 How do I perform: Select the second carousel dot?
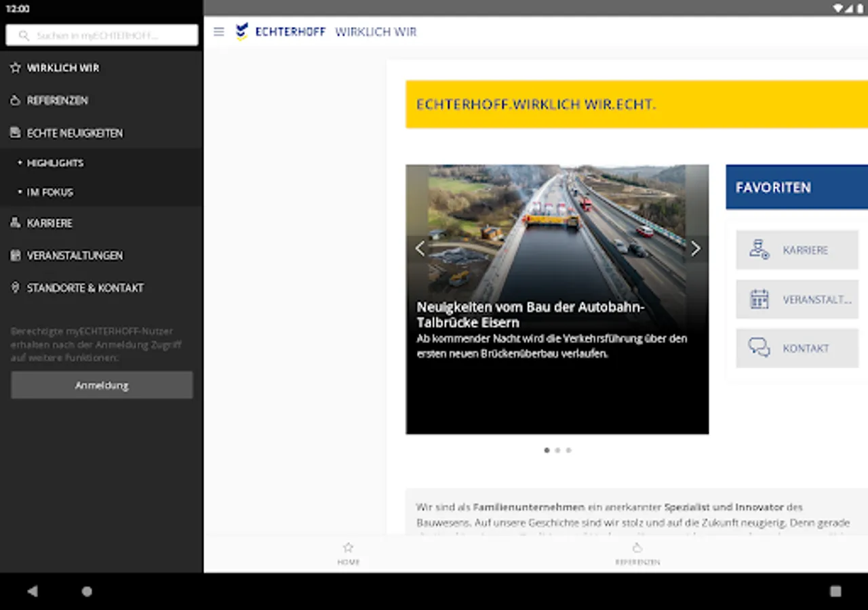tap(557, 450)
